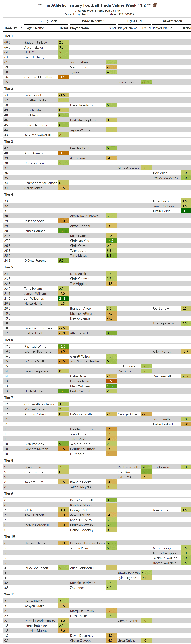This screenshot has height=644, width=191.
Task: Click Greg Dulcich's name
Action: click(127, 640)
